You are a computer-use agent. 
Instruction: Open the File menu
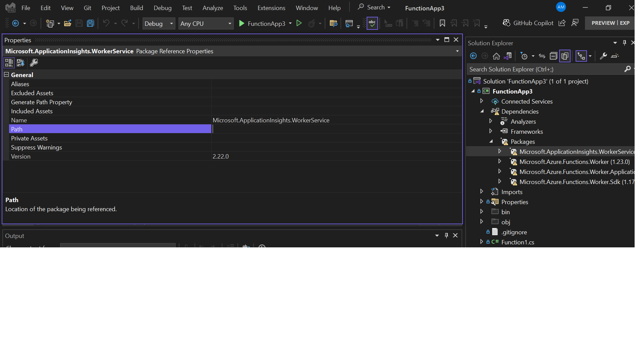[x=26, y=8]
